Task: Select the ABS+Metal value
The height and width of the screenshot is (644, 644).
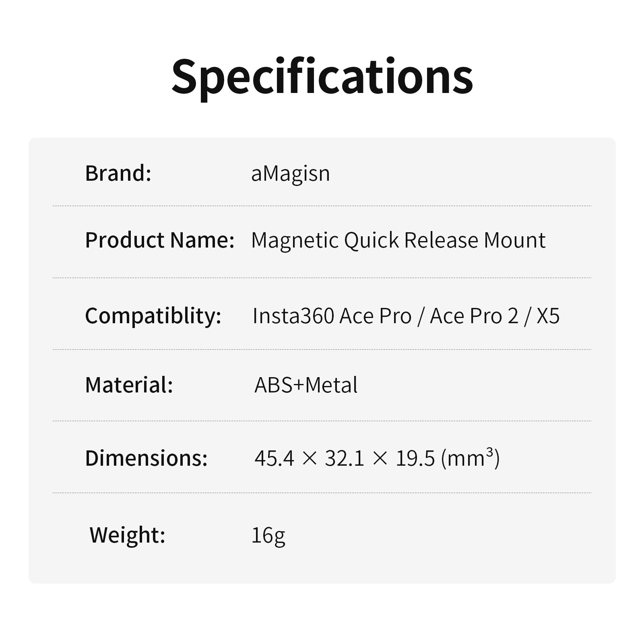Action: pyautogui.click(x=306, y=385)
